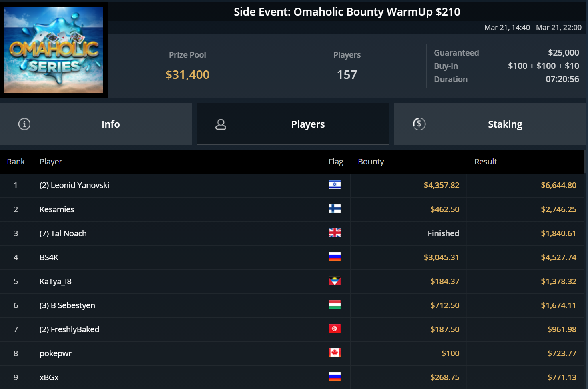Click the Finland flag beside Kesamies

point(335,209)
